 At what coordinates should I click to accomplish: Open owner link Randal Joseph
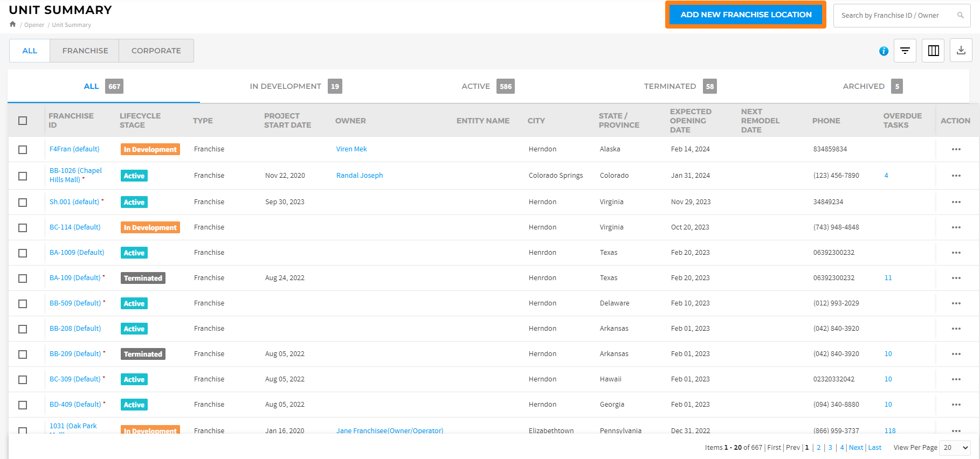click(x=360, y=176)
